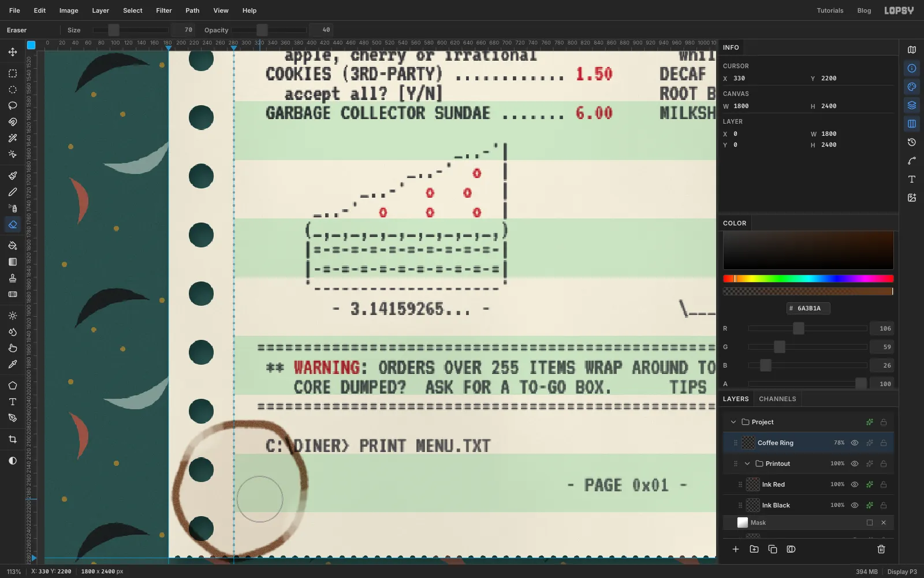Create a new layer group
924x578 pixels.
754,549
